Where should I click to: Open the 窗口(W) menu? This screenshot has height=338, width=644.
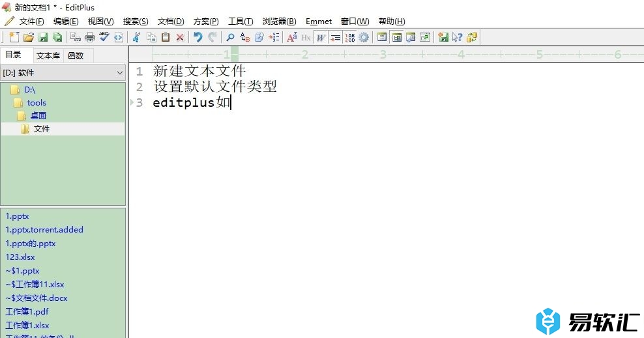(x=355, y=21)
